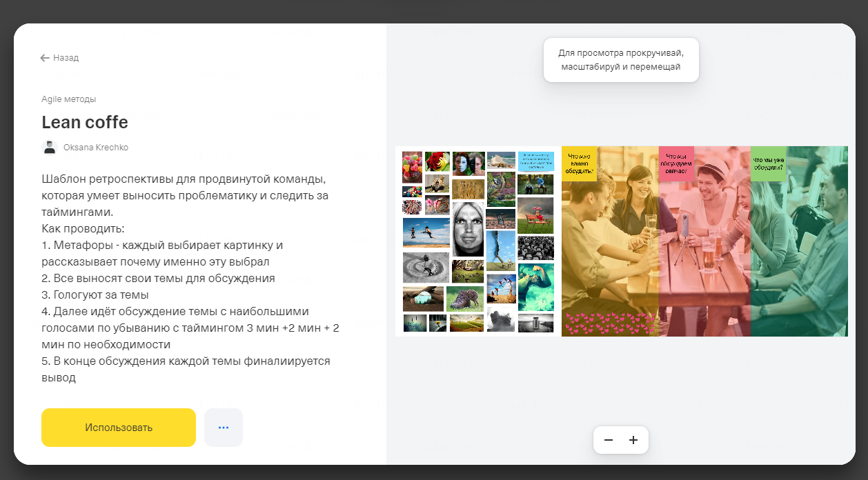This screenshot has height=480, width=868.
Task: Click the step '3. Гологуют за темы'
Action: click(x=95, y=294)
